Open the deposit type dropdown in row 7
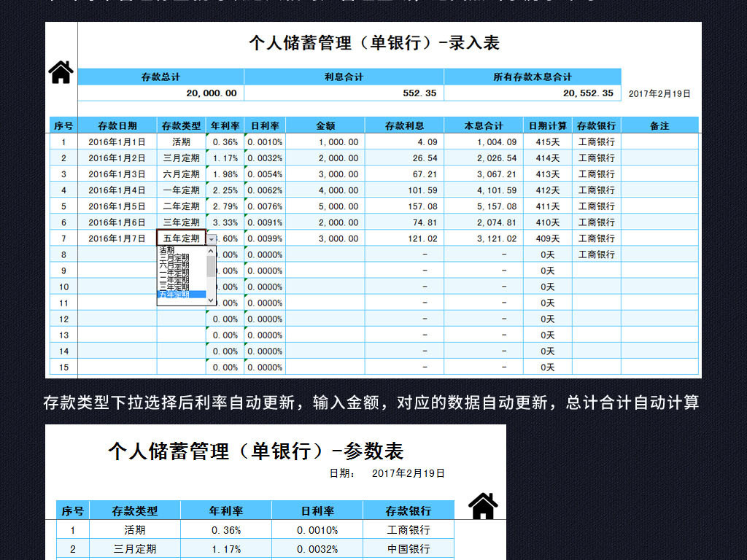747x560 pixels. pyautogui.click(x=211, y=239)
